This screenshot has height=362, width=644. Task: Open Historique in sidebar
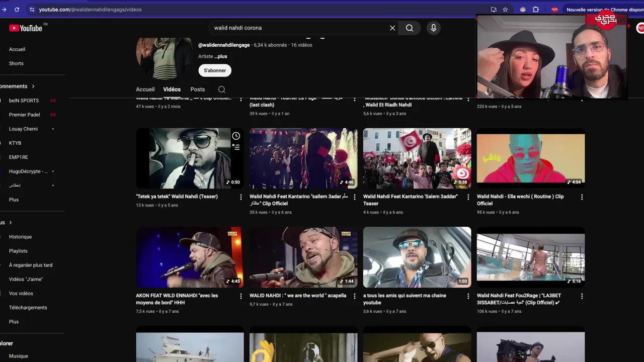pyautogui.click(x=20, y=237)
